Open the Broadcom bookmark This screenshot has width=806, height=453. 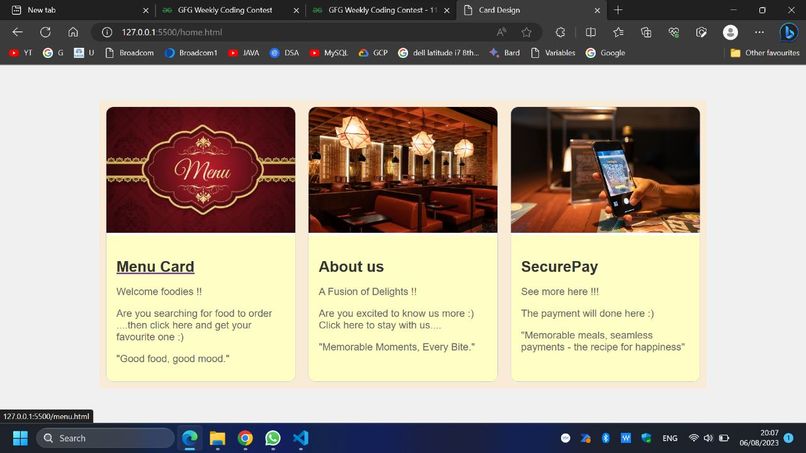click(x=130, y=53)
